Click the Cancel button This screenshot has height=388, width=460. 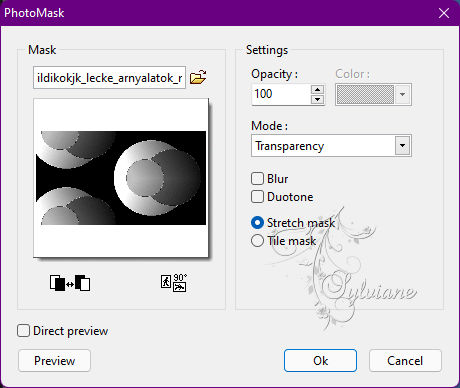[405, 361]
